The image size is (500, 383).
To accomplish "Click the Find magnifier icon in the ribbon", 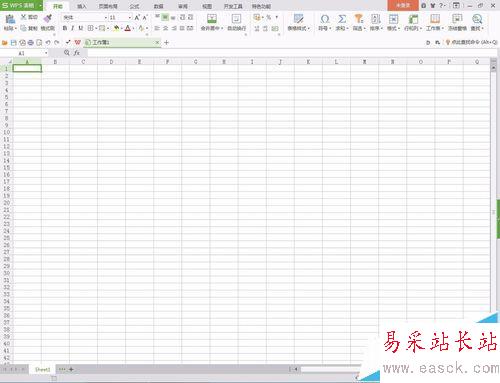I will (x=477, y=18).
